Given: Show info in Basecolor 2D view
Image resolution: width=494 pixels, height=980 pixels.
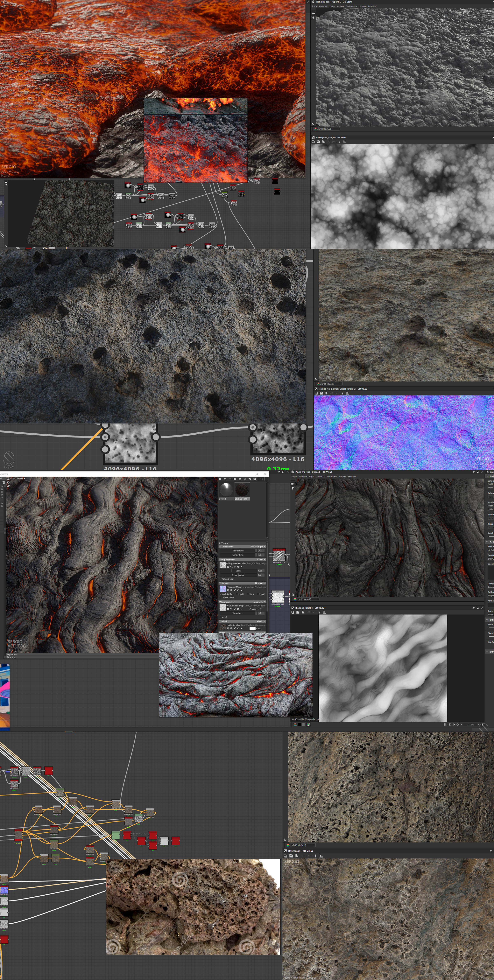Looking at the screenshot, I should 316,856.
